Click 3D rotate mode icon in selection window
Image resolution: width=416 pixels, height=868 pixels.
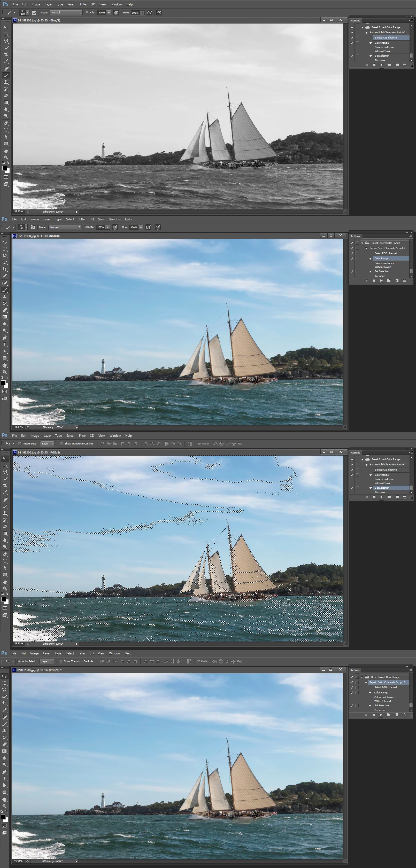tap(215, 443)
